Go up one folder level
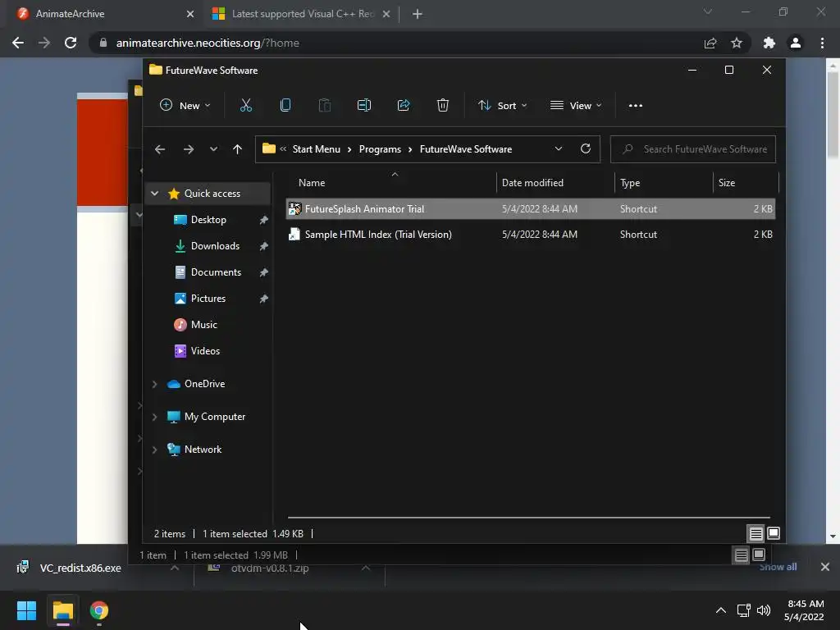Viewport: 840px width, 630px height. [237, 149]
